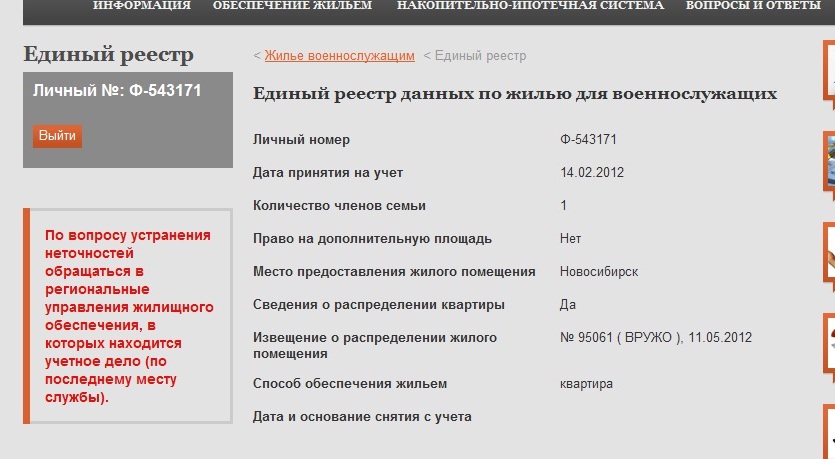Go to НАКОПИТЕЛЬНО-ИПОТЕЧНАЯ СИСТЕМА section
This screenshot has width=835, height=459.
529,6
